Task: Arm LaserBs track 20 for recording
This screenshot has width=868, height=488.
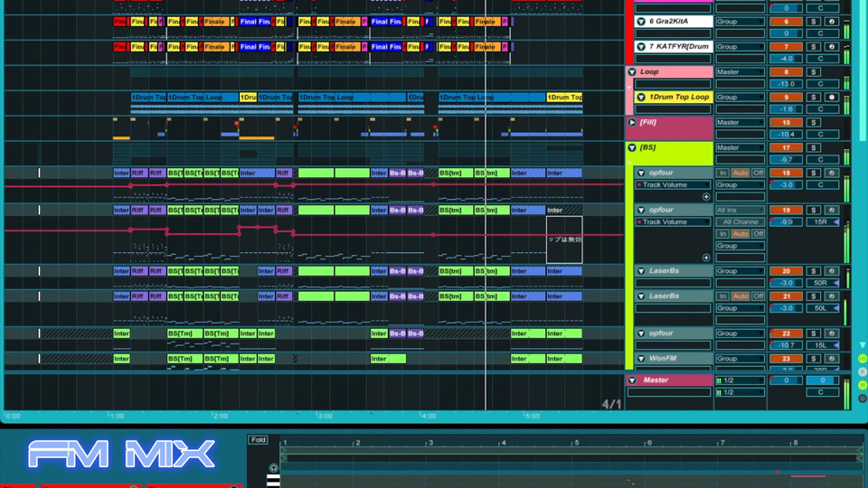Action: point(832,271)
